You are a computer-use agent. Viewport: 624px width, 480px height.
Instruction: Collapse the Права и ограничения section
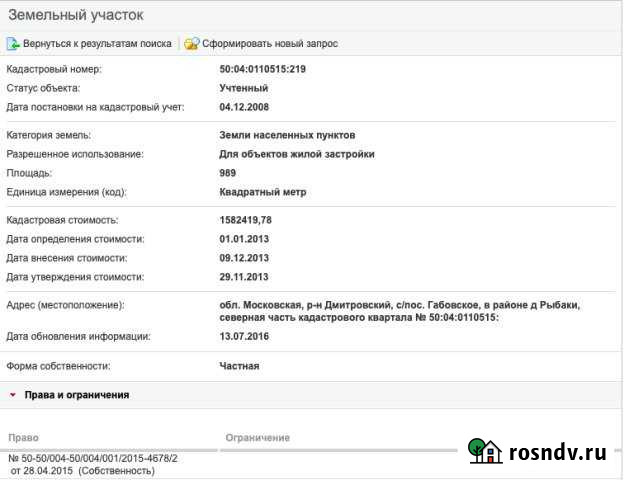[x=13, y=395]
